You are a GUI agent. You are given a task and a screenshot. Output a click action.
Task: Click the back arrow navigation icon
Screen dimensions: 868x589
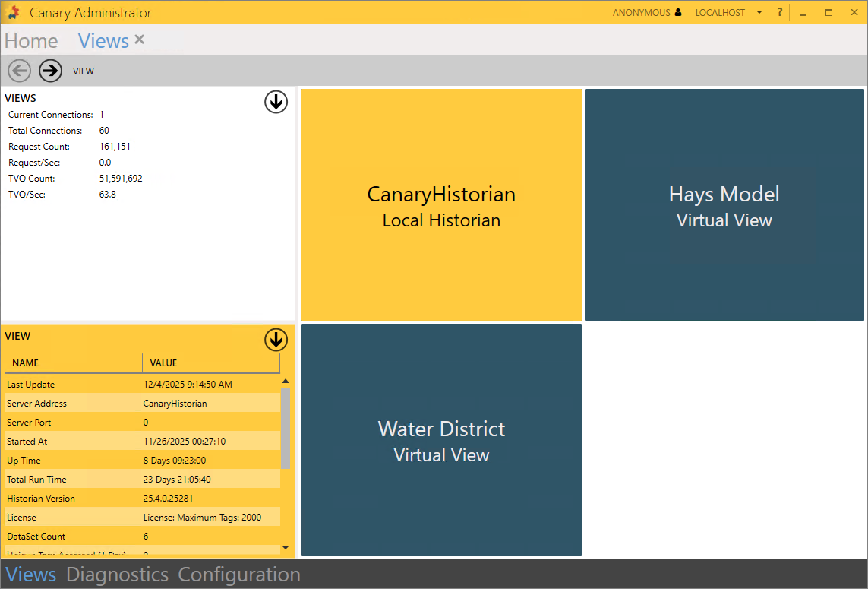click(x=19, y=71)
